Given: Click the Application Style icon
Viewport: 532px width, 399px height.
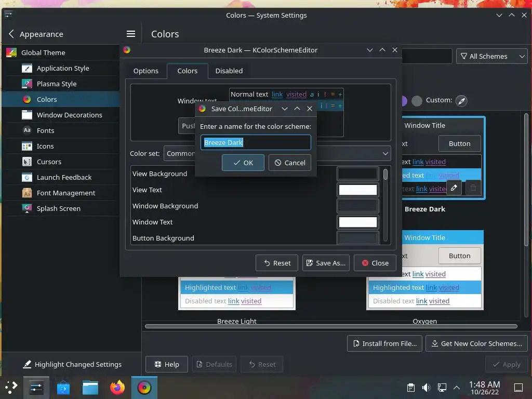Looking at the screenshot, I should click(x=27, y=68).
